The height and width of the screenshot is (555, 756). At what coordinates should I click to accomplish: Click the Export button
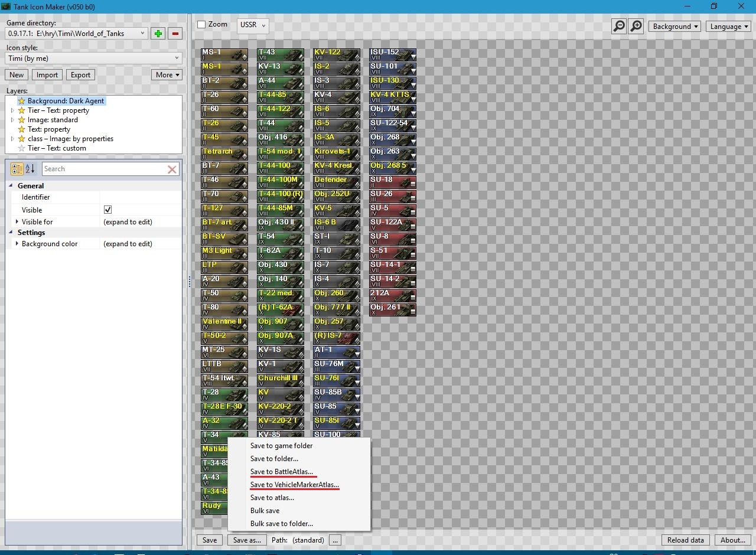(81, 75)
